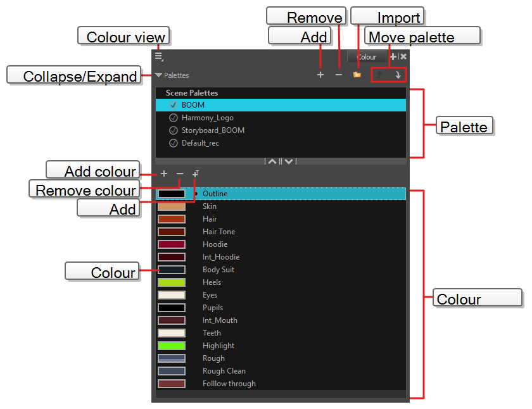This screenshot has width=532, height=409.
Task: Expand palette list with down chevron
Action: 289,161
